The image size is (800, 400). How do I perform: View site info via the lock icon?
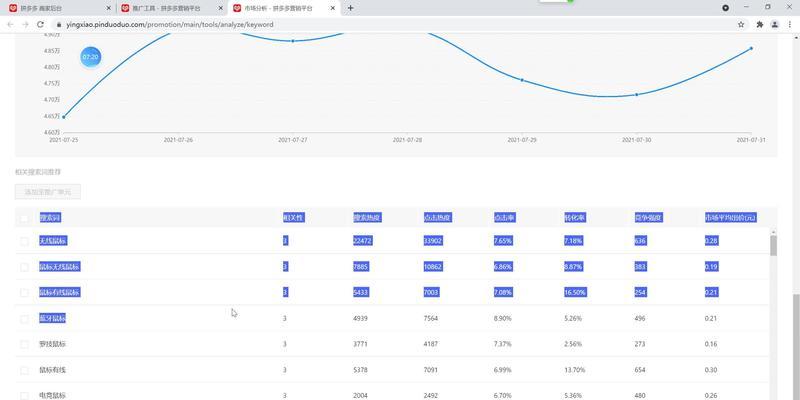click(59, 24)
